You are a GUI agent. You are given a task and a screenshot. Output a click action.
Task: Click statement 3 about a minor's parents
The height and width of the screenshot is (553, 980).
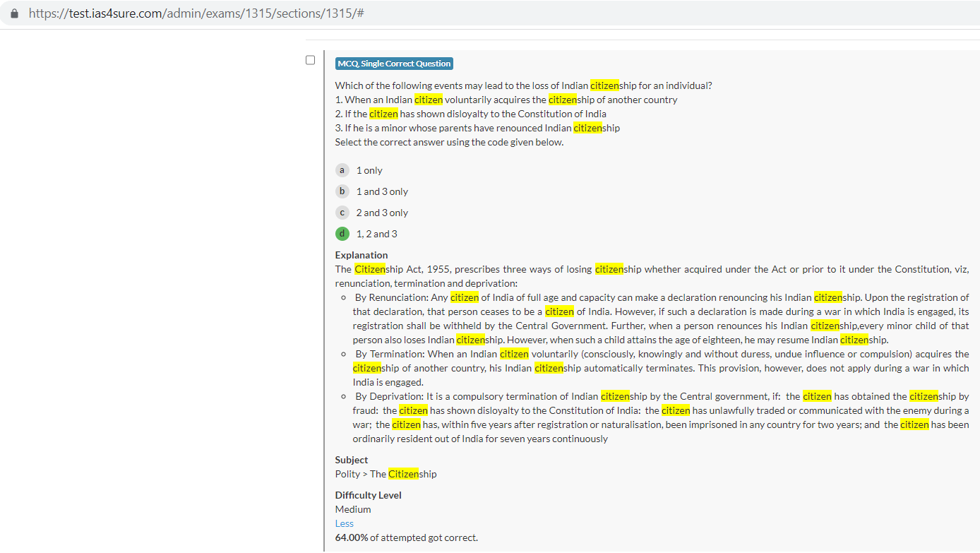(477, 128)
